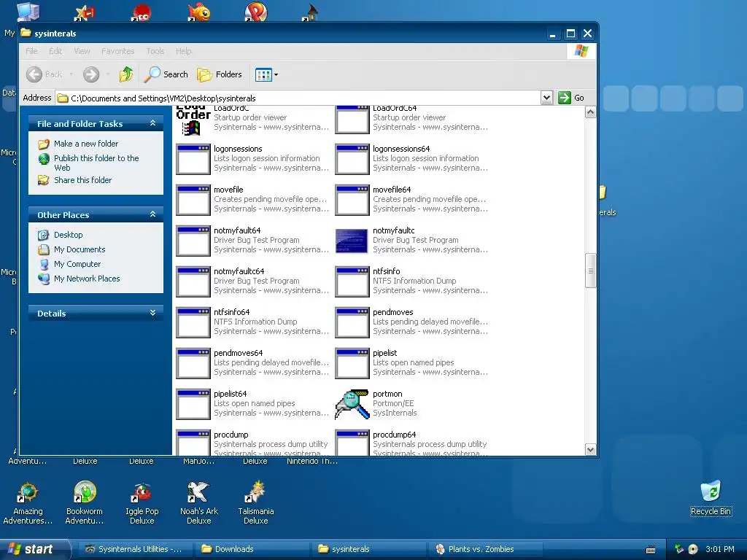This screenshot has width=747, height=560.
Task: Toggle the Folders pane button
Action: (220, 74)
